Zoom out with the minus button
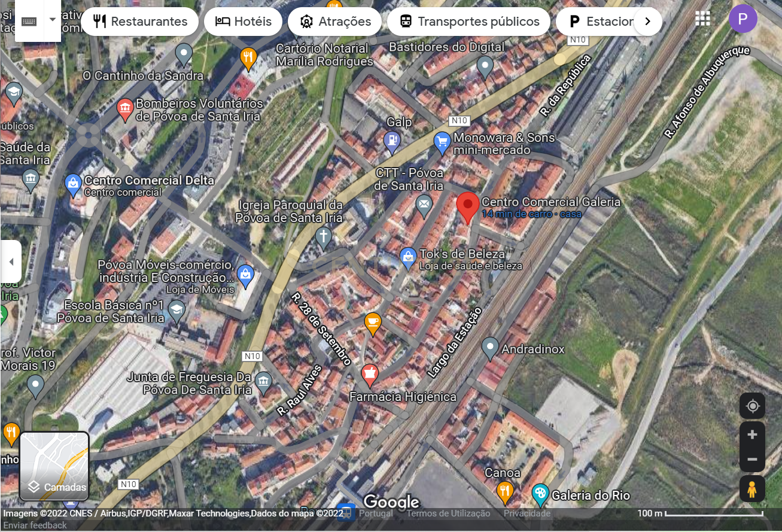The width and height of the screenshot is (782, 532). (x=752, y=460)
